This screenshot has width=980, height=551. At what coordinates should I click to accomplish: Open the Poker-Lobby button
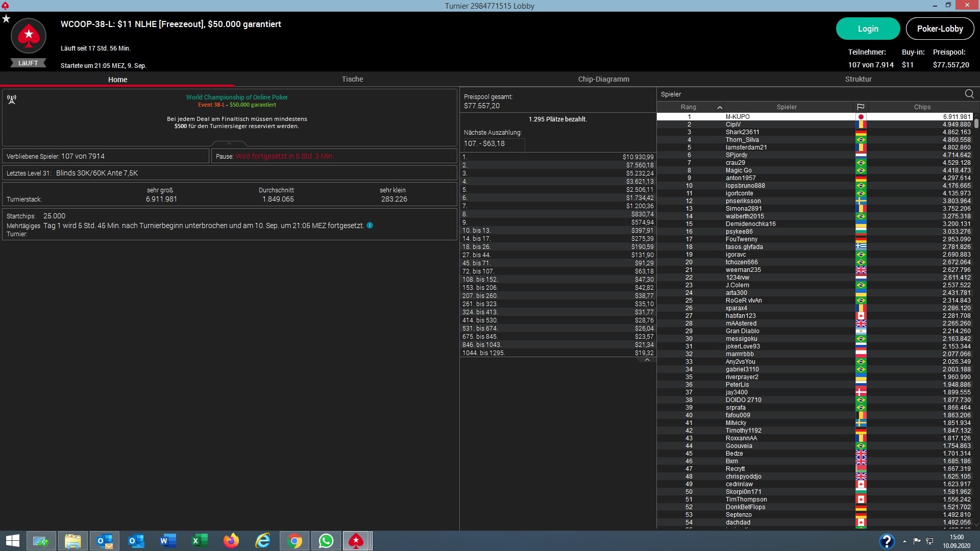940,29
